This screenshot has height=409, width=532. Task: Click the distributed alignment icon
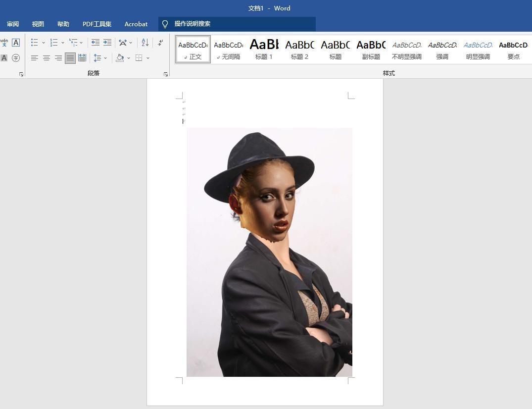pyautogui.click(x=82, y=58)
